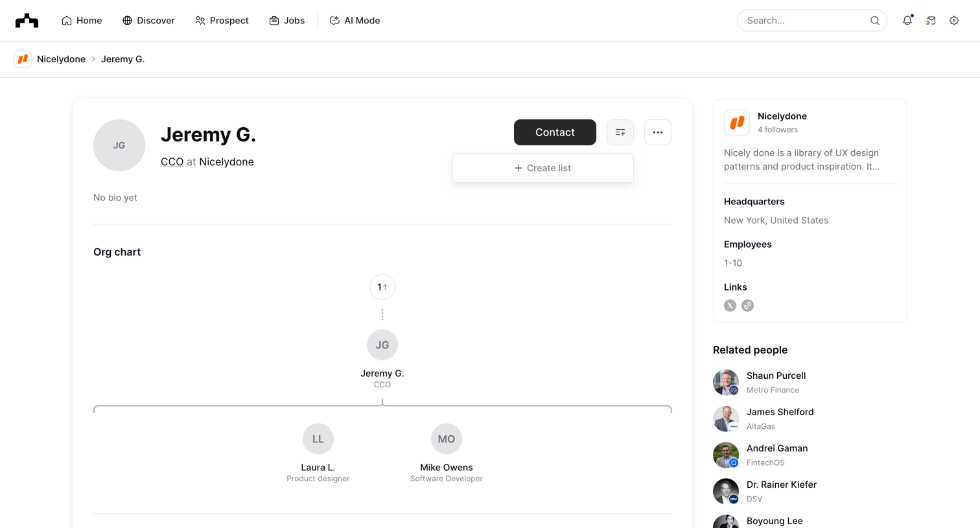Open notifications bell
980x528 pixels.
click(907, 21)
